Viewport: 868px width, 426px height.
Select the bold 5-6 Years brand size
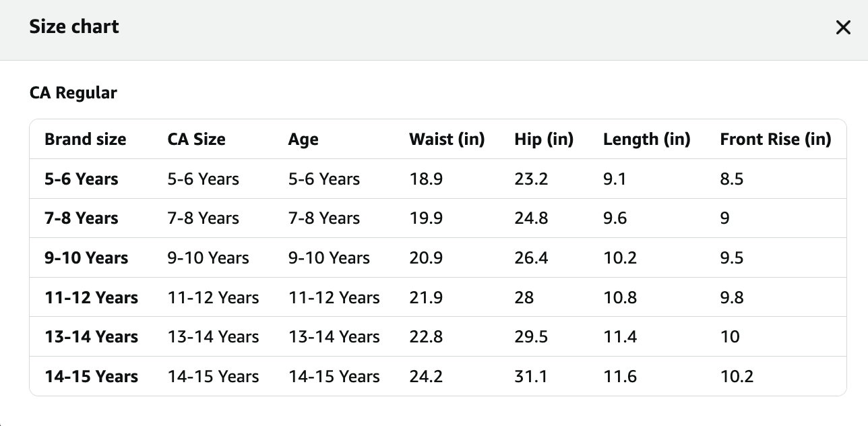coord(82,179)
